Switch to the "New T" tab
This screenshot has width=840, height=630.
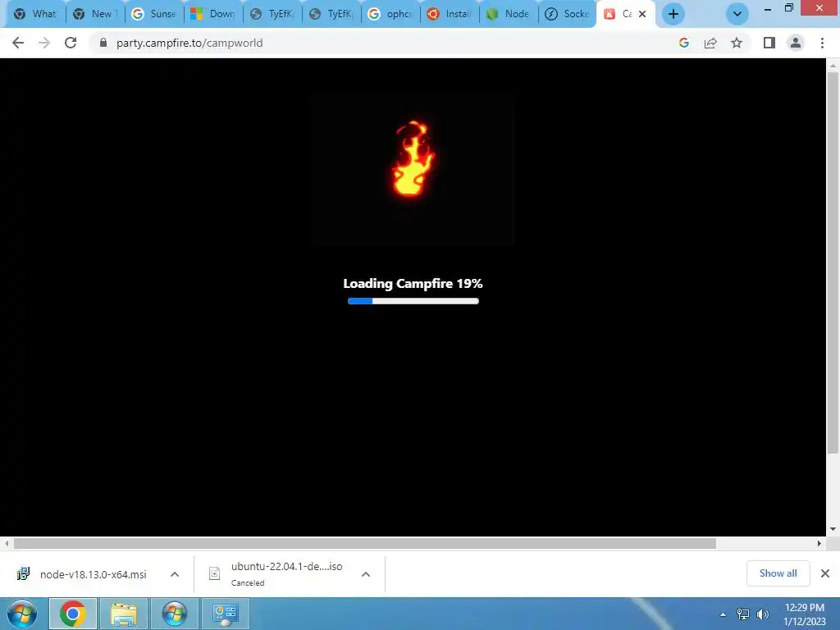tap(95, 14)
